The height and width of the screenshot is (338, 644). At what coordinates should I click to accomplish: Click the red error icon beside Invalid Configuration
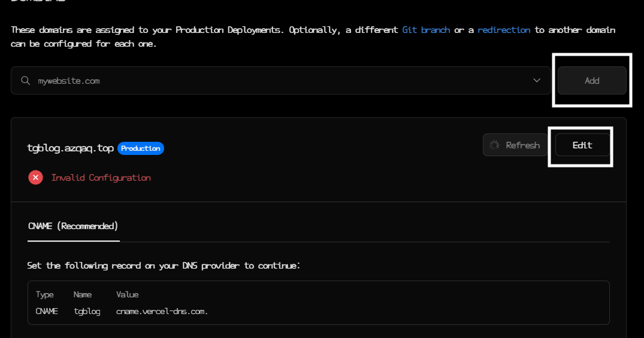35,178
